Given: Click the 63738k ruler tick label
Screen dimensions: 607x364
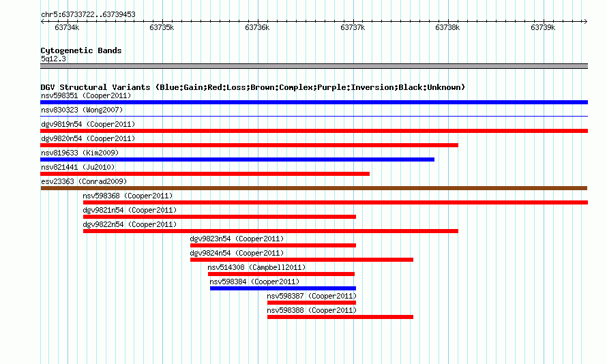Looking at the screenshot, I should point(447,27).
